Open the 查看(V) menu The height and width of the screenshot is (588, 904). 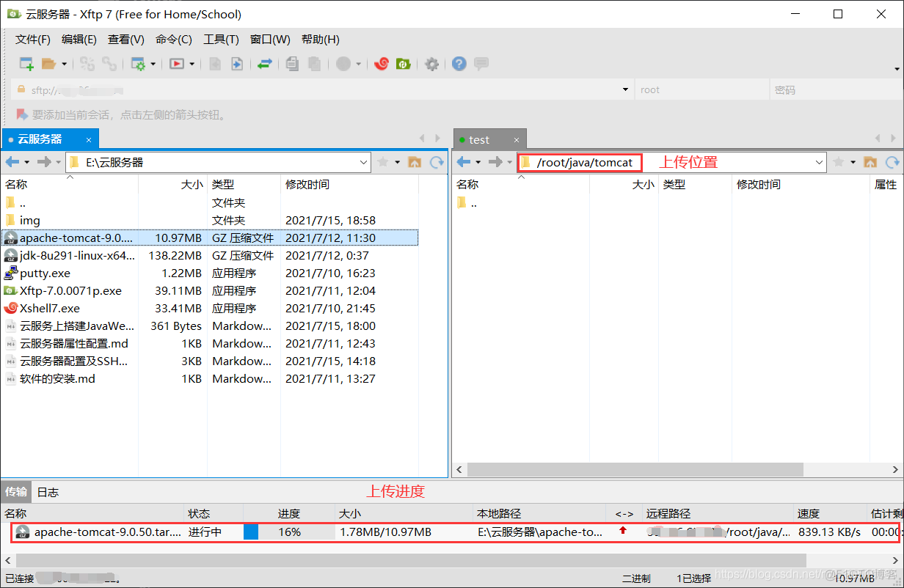click(126, 40)
